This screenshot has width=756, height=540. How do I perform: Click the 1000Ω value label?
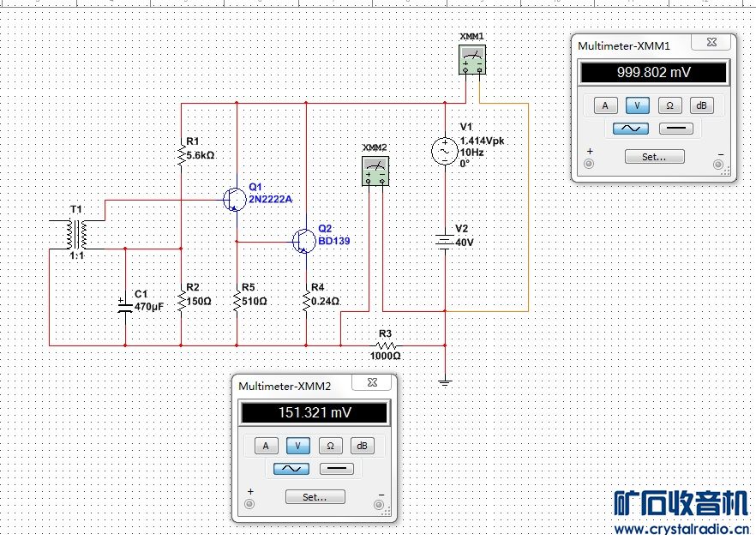click(385, 357)
